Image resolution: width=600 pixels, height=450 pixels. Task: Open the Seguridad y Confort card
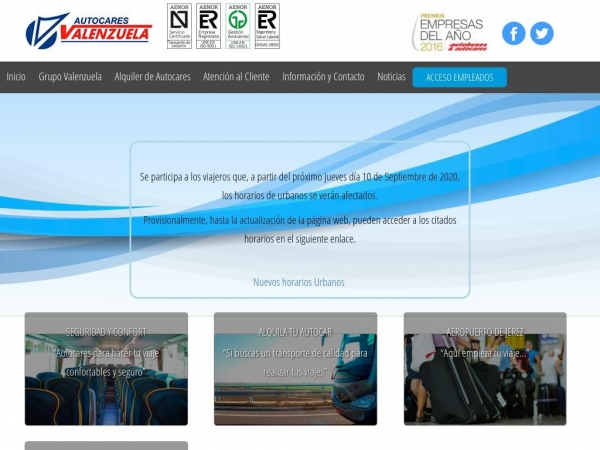point(106,369)
